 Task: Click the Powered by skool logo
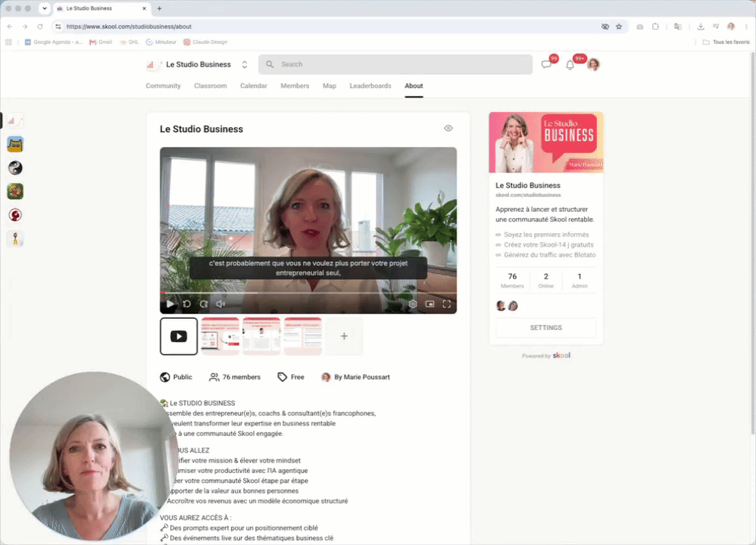[561, 355]
